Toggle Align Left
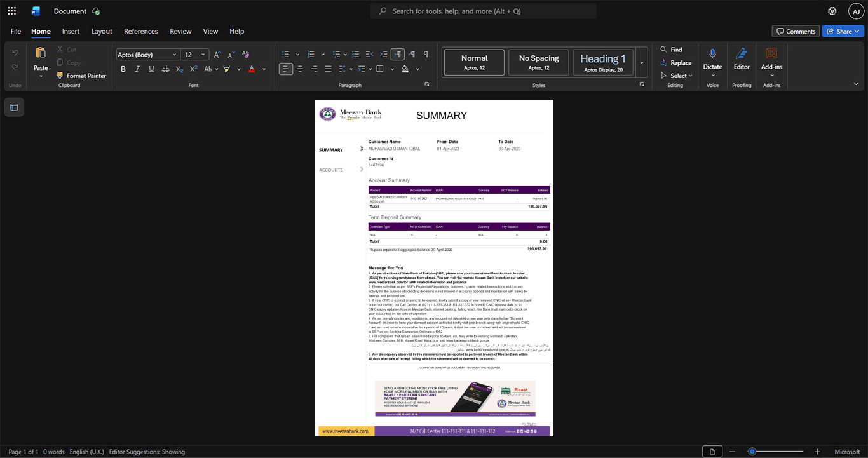 pyautogui.click(x=286, y=69)
